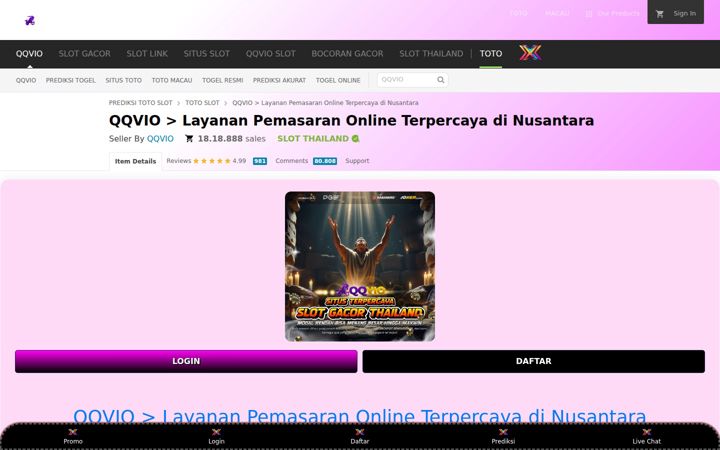720x450 pixels.
Task: Open the PREDIKSI TOTO SLOT breadcrumb
Action: (141, 103)
